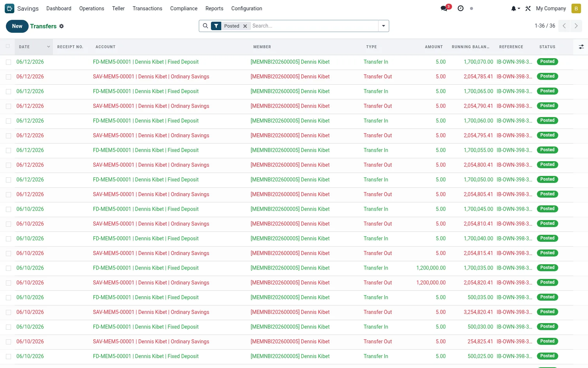
Task: Open the Reports menu
Action: coord(214,8)
